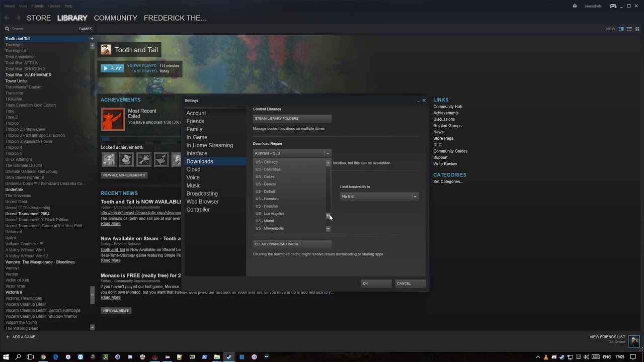Click ADD A GAME
The image size is (644, 362).
(x=22, y=337)
